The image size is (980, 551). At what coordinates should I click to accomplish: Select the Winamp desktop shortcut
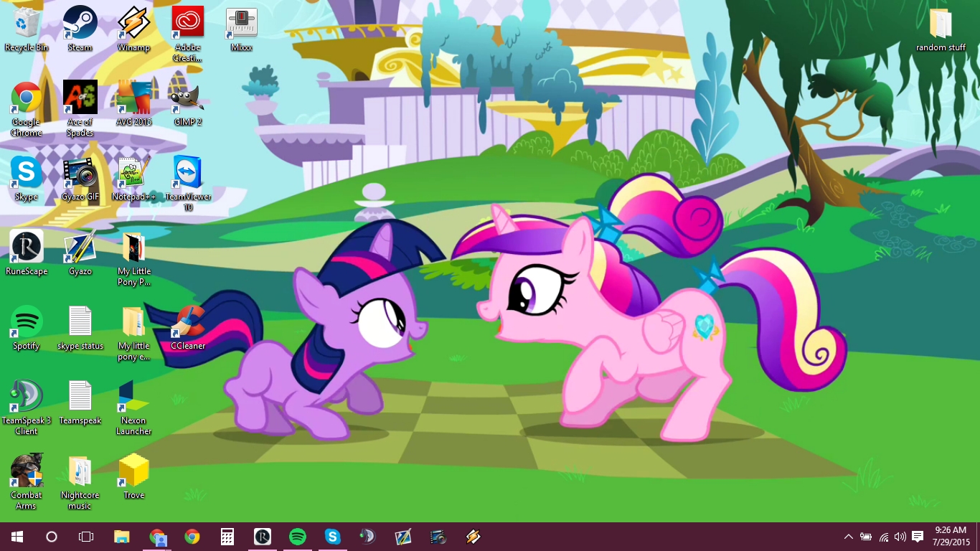pyautogui.click(x=133, y=29)
